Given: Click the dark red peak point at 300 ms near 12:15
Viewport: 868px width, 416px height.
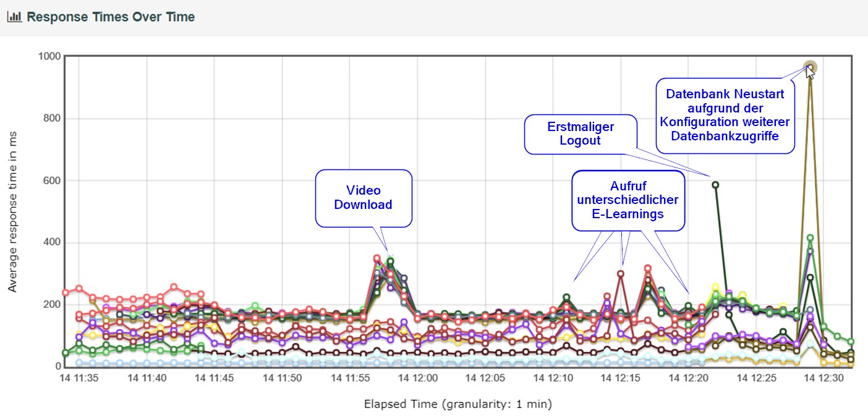Looking at the screenshot, I should pos(621,273).
